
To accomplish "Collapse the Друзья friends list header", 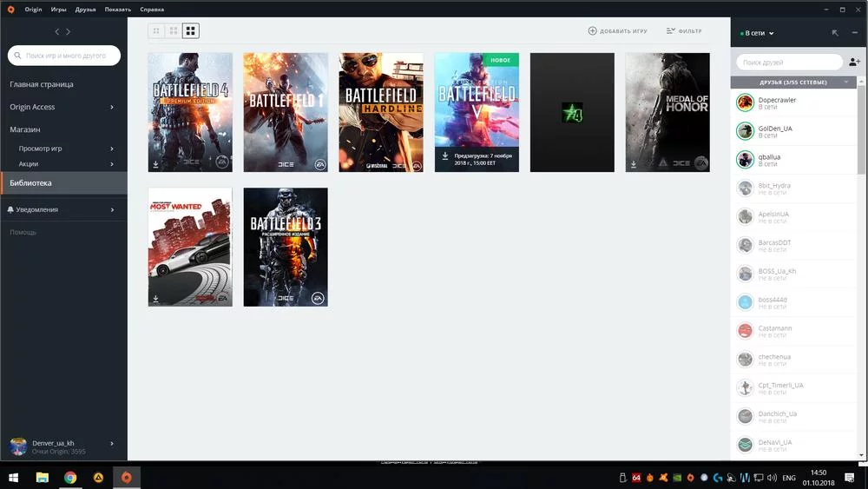I will [793, 82].
